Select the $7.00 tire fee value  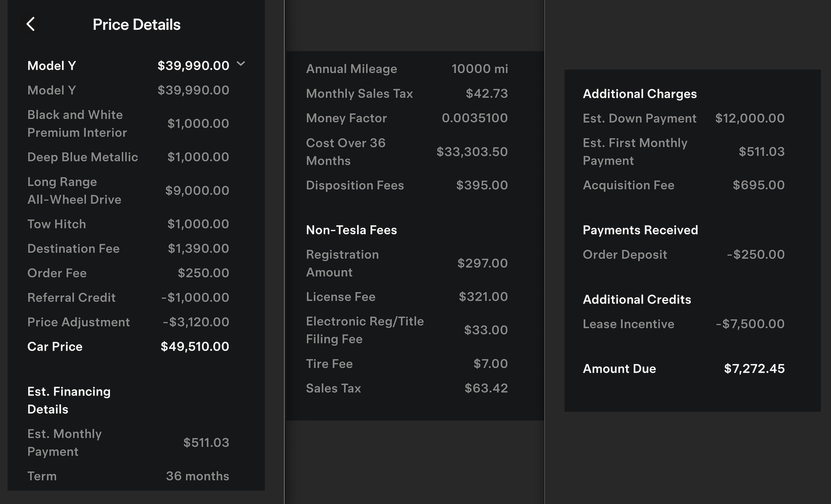click(491, 364)
